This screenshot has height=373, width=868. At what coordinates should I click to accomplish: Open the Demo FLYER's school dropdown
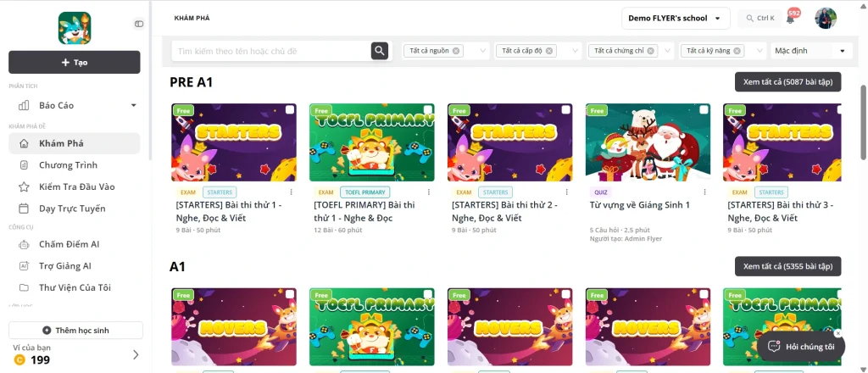point(675,19)
